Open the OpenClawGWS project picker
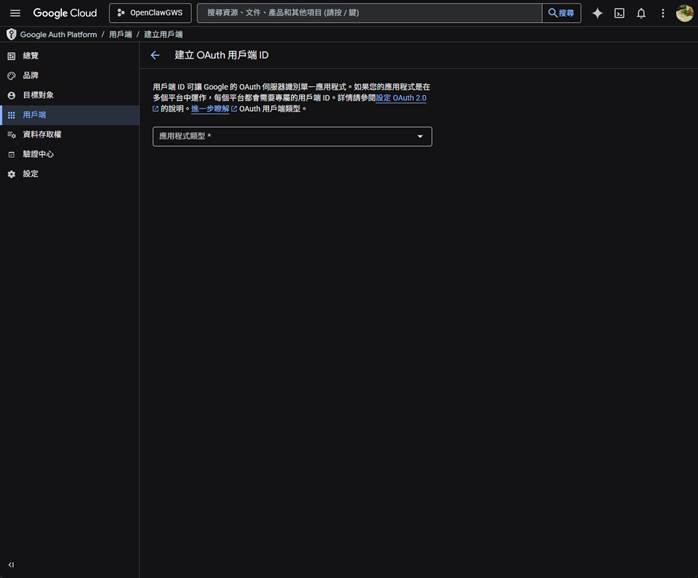The image size is (698, 578). click(x=150, y=13)
